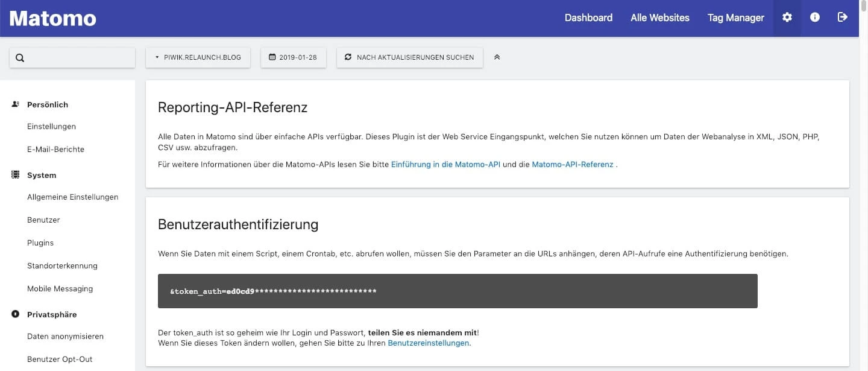
Task: Go to Dashboard in top navigation
Action: point(588,18)
